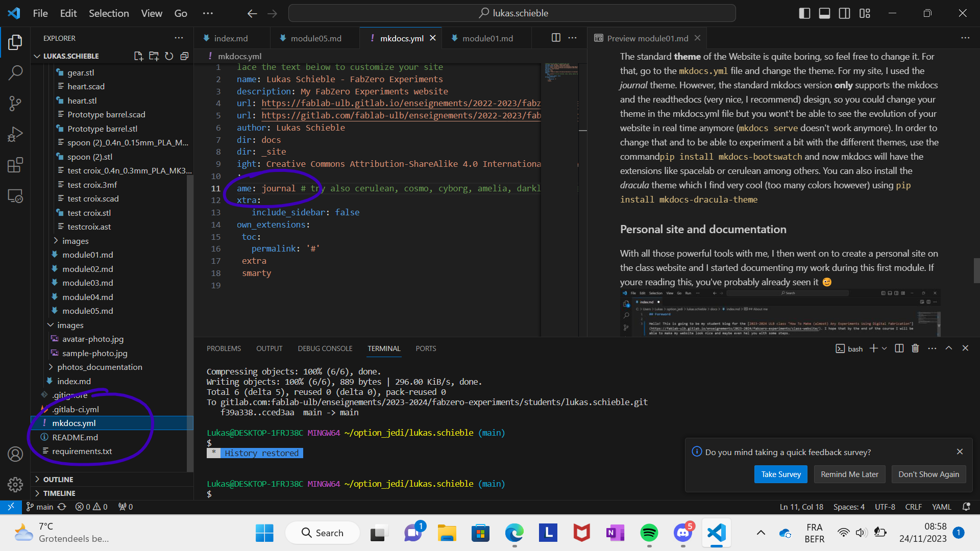Maximize the terminal panel size

point(949,348)
